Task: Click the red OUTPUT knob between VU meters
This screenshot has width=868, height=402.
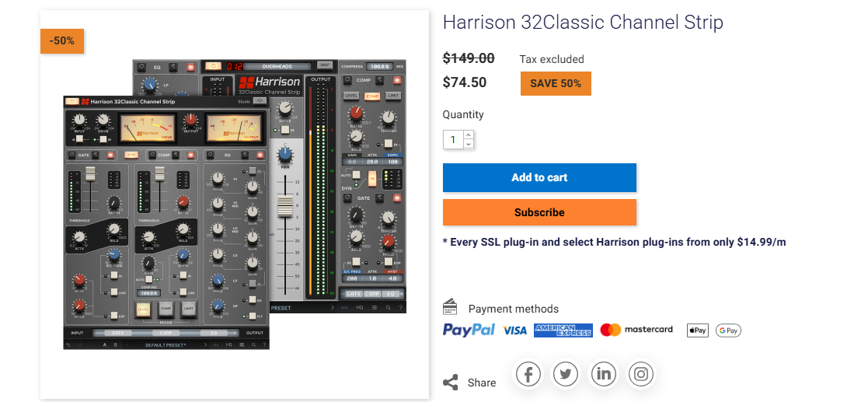Action: click(x=191, y=119)
